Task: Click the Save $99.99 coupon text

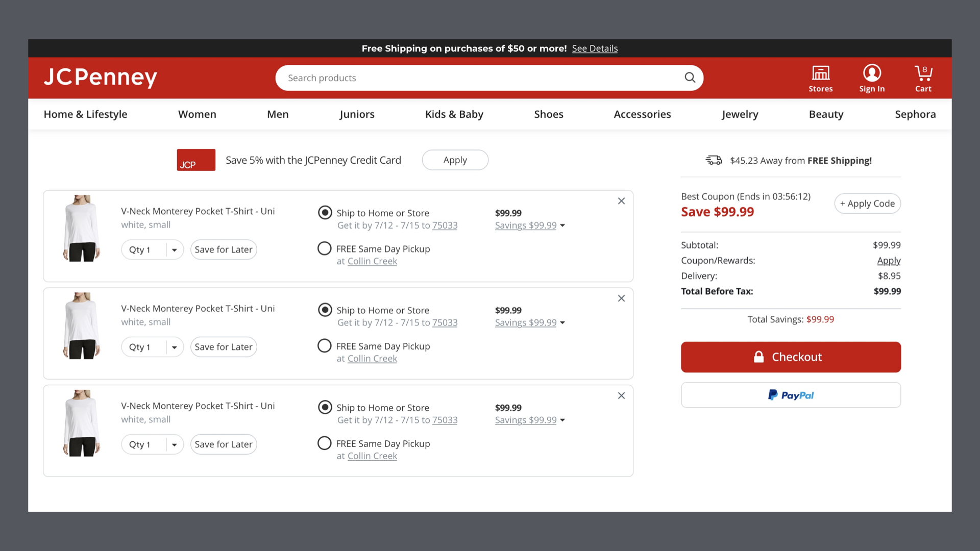Action: click(x=717, y=212)
